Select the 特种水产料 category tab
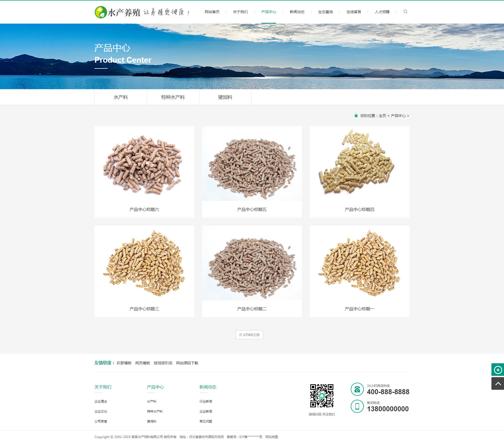Screen dimensions: 504x443 coord(173,97)
